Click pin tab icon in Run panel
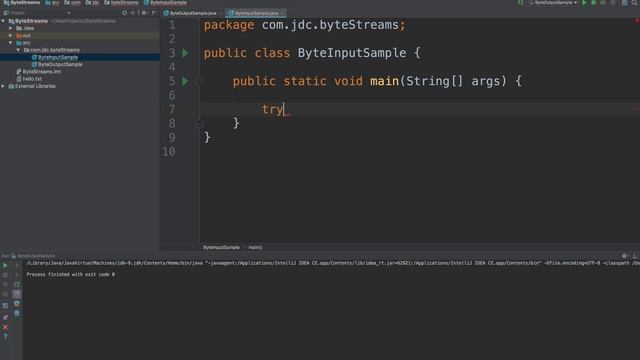 pos(5,317)
